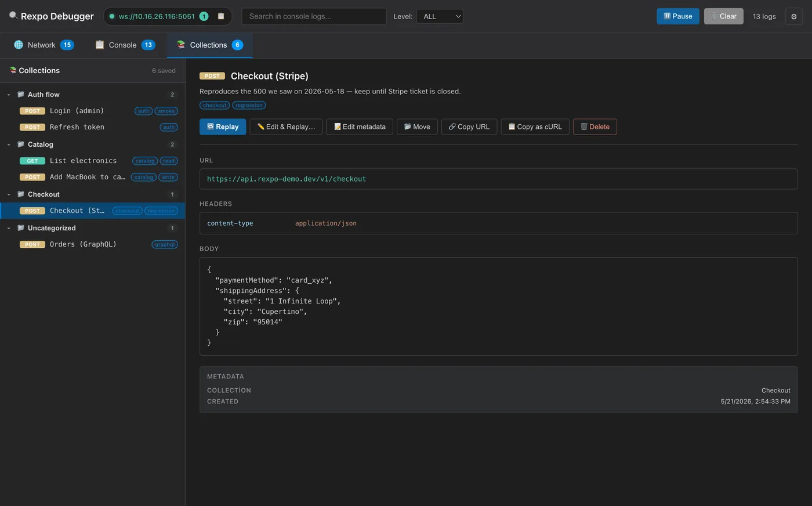Image resolution: width=812 pixels, height=506 pixels.
Task: Switch to the Console tab
Action: pyautogui.click(x=125, y=45)
